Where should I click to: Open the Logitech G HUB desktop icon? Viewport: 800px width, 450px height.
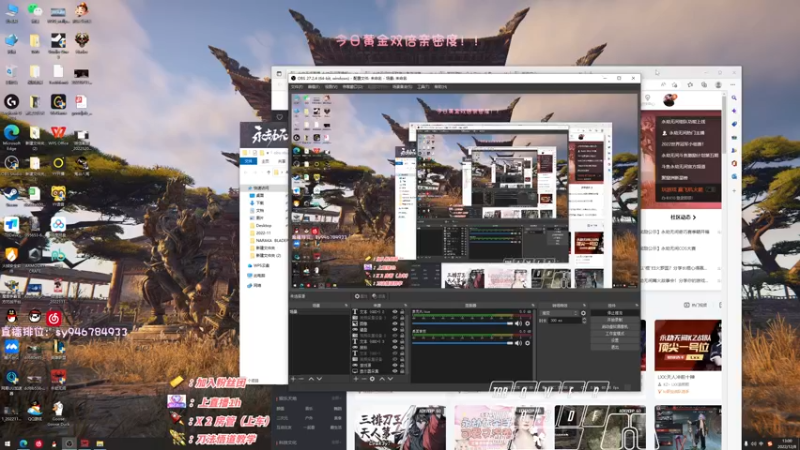pos(11,103)
